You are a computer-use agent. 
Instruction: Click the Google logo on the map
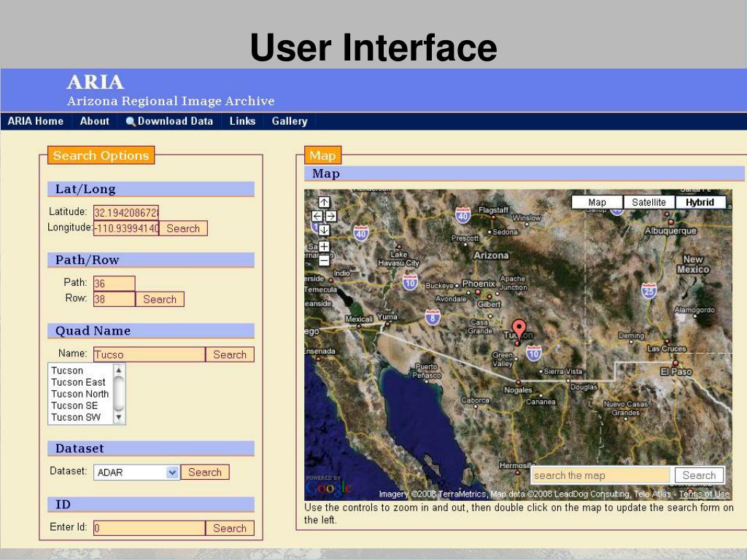(x=329, y=488)
